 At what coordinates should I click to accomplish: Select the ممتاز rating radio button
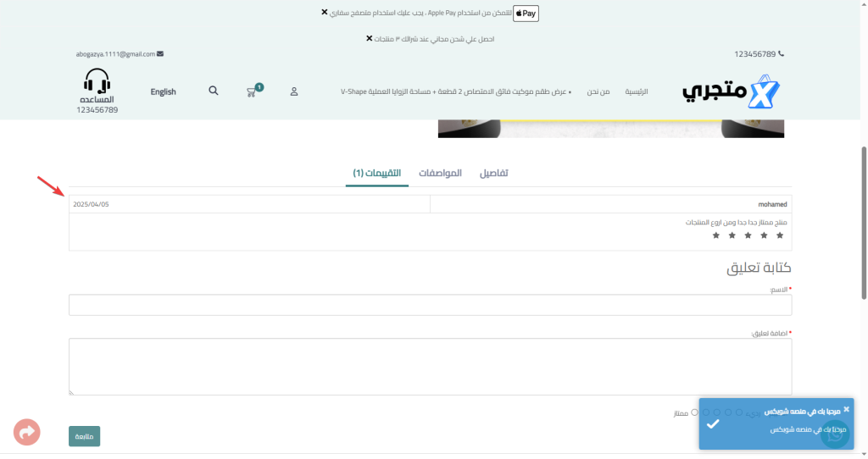click(694, 412)
